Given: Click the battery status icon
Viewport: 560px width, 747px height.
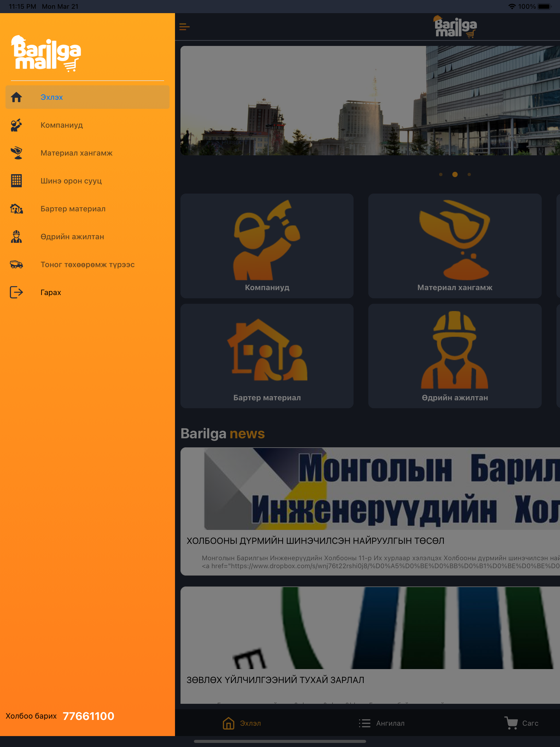Looking at the screenshot, I should (544, 6).
